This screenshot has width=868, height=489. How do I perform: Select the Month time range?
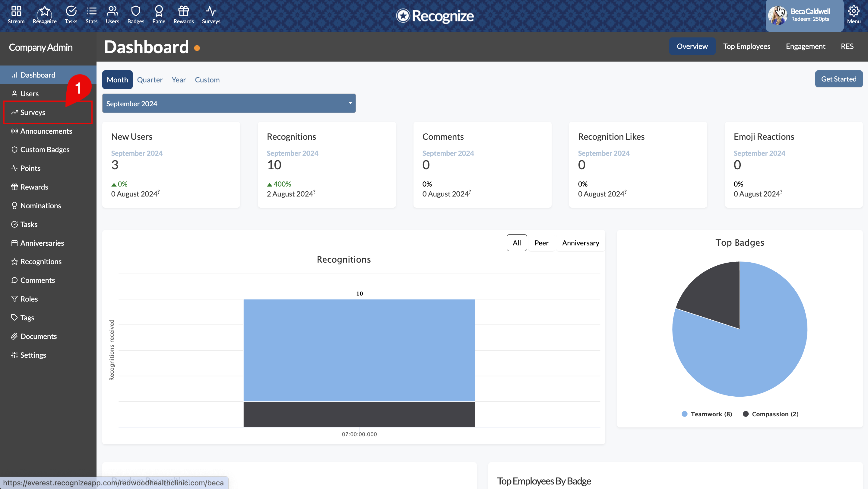(117, 80)
